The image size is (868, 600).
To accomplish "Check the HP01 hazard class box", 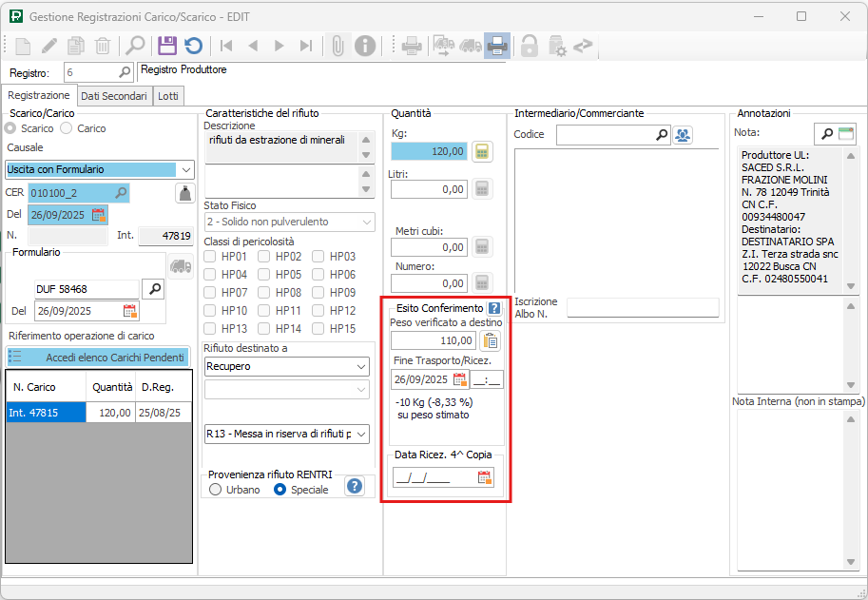I will (x=211, y=257).
